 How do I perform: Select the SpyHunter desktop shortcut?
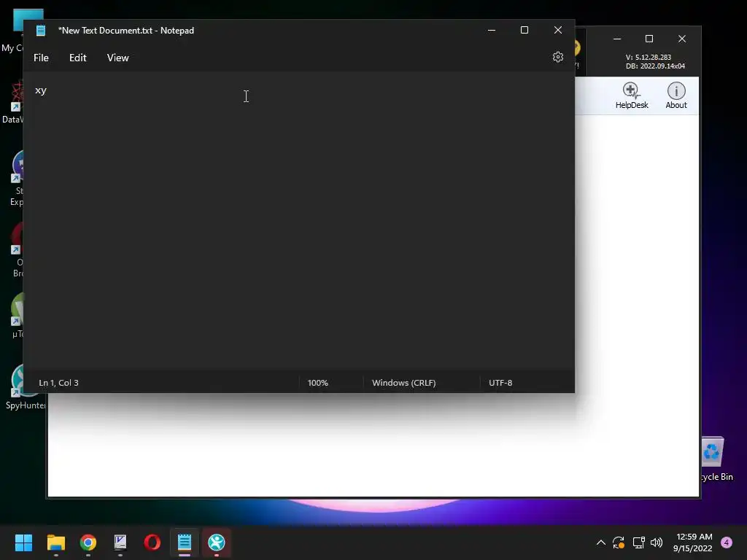pos(24,387)
